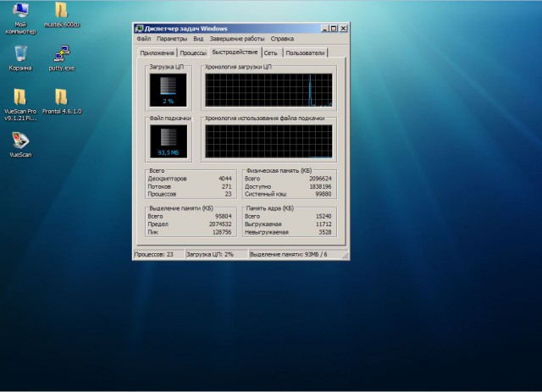542x392 pixels.
Task: Open the Файл menu
Action: tap(144, 39)
